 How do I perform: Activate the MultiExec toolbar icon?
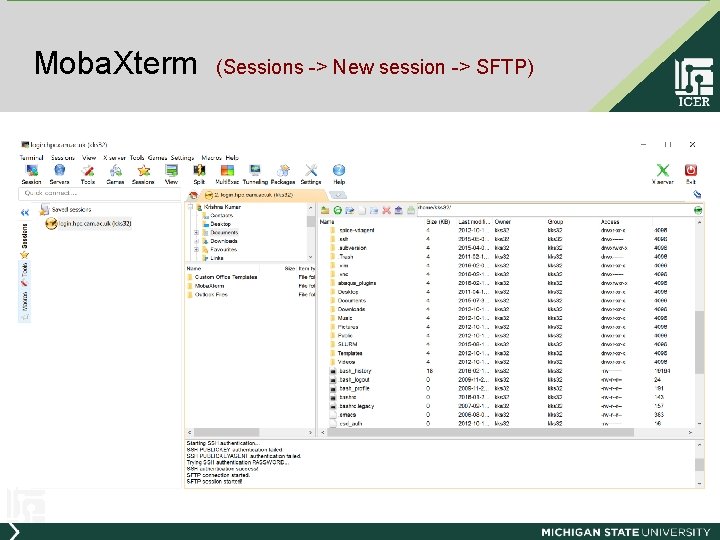click(x=227, y=174)
